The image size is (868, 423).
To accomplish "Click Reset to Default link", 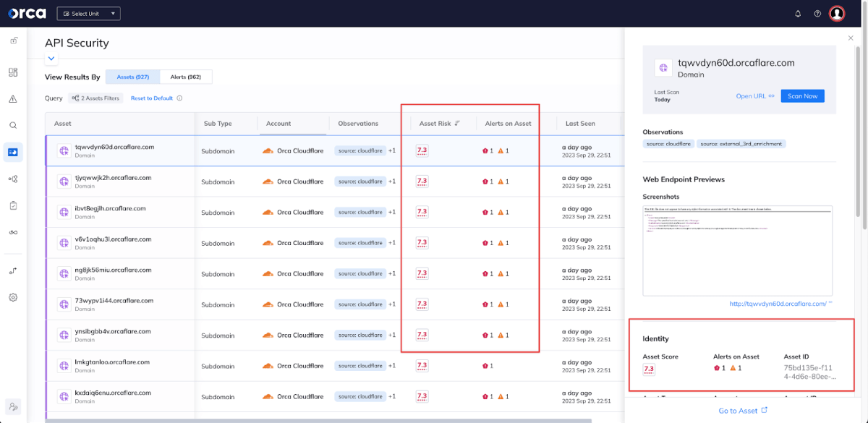I will (x=152, y=98).
